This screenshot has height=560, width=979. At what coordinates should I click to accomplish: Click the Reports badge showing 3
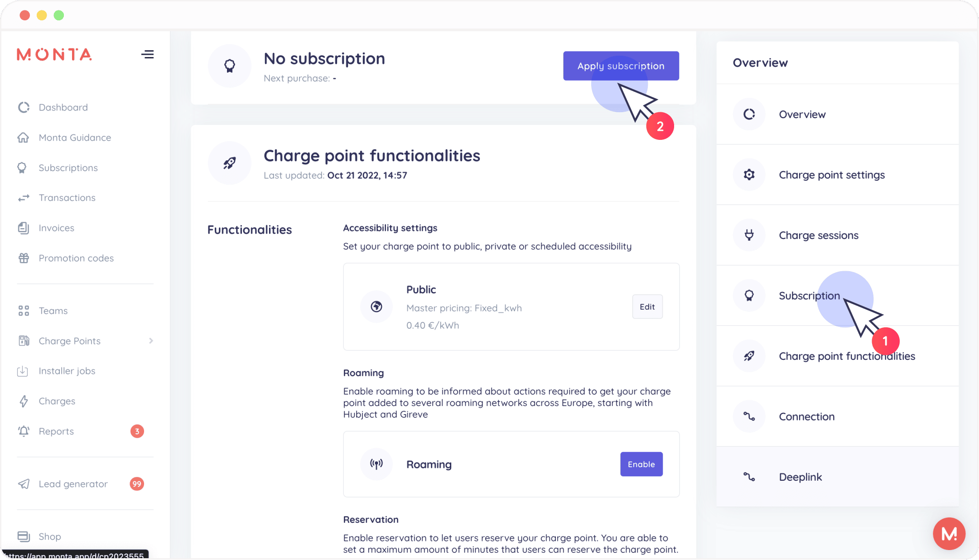click(x=137, y=431)
